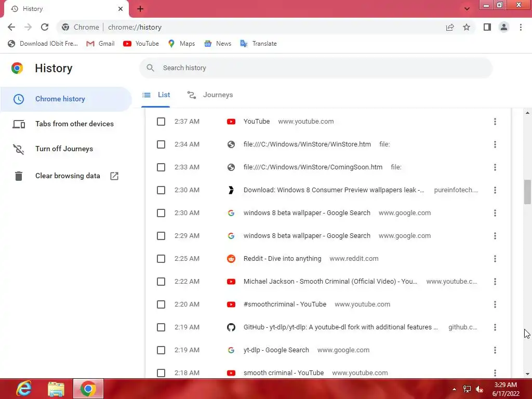Open actions menu for 2:30 AM Google Search entry

(x=495, y=213)
